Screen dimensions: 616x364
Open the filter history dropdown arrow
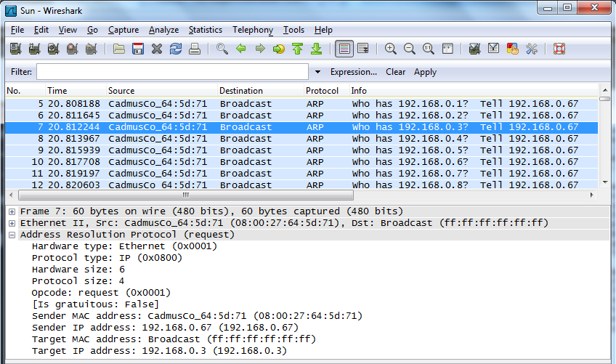pyautogui.click(x=318, y=72)
